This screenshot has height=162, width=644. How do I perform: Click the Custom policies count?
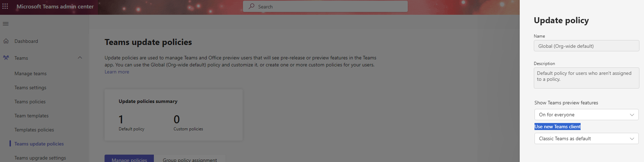(x=177, y=119)
